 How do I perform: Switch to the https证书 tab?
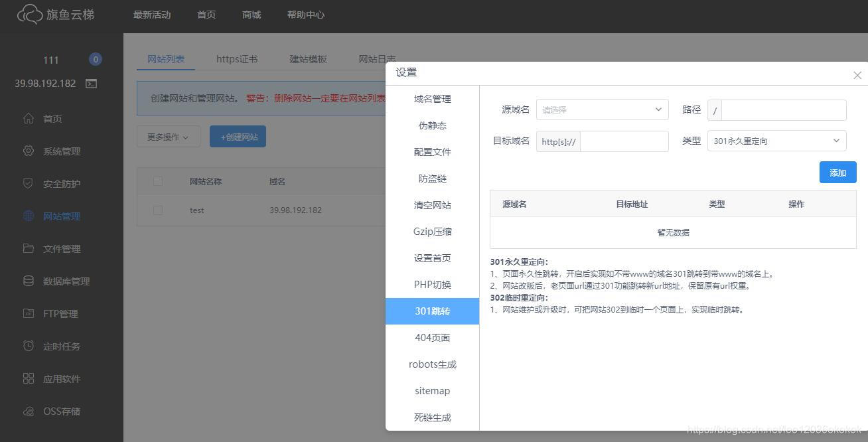(237, 59)
